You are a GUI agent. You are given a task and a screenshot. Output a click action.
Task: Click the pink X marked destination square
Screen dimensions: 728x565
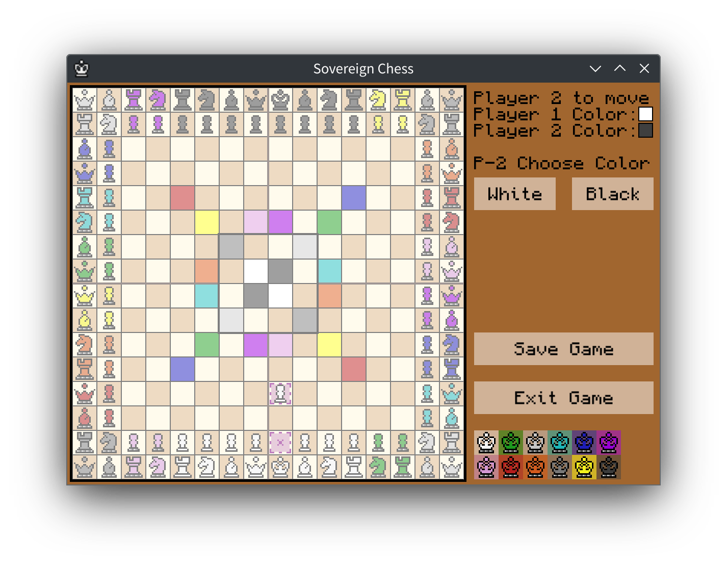pyautogui.click(x=280, y=442)
